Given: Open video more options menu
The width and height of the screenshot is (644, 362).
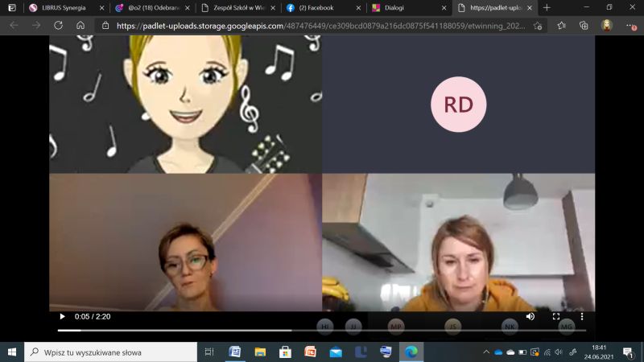Looking at the screenshot, I should (582, 317).
